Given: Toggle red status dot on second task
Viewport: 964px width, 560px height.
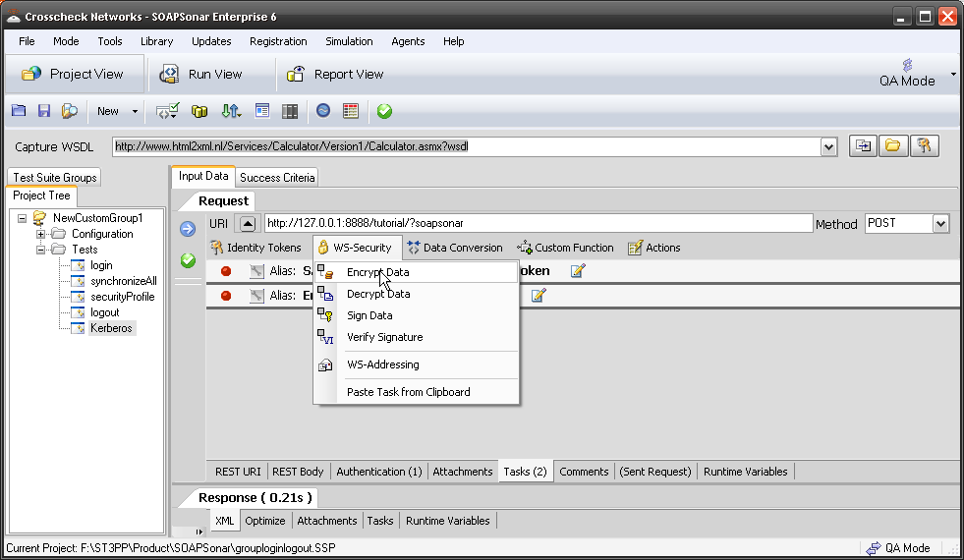Looking at the screenshot, I should pos(226,296).
